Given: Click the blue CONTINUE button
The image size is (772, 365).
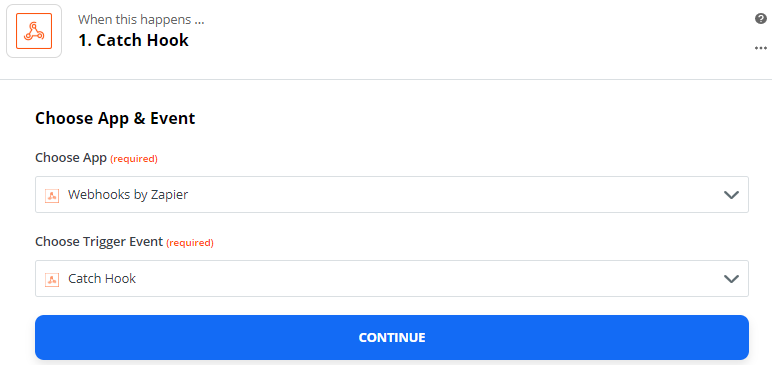Looking at the screenshot, I should [392, 337].
